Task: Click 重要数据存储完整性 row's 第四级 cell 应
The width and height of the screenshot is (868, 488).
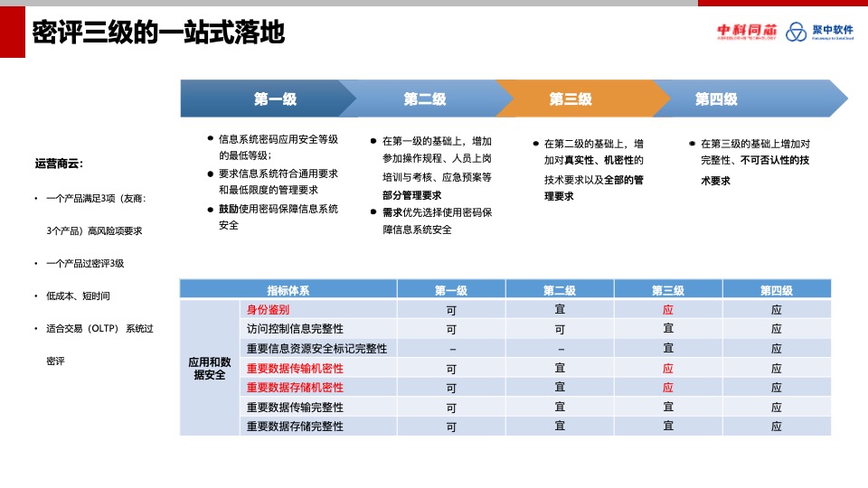Action: click(776, 427)
